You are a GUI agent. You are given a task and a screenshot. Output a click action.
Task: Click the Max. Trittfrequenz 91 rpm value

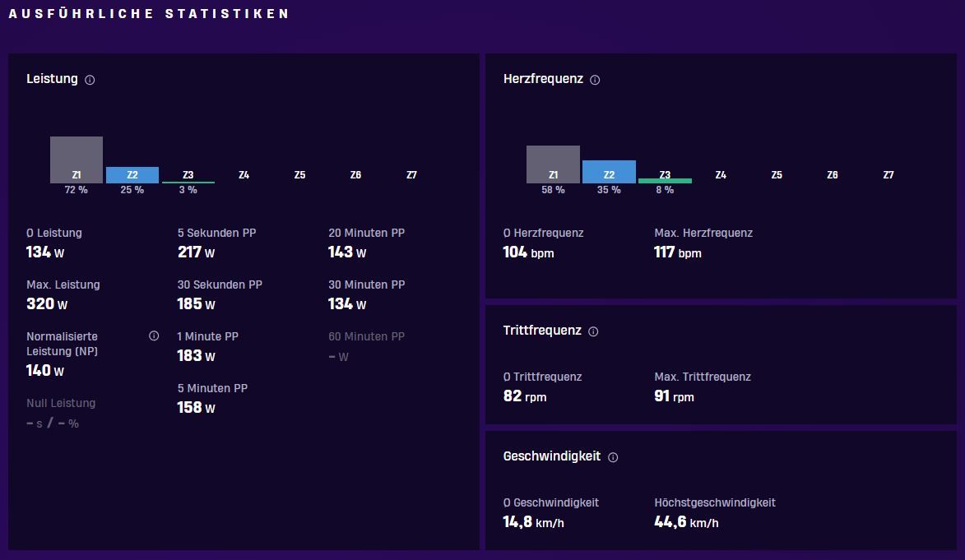coord(674,396)
